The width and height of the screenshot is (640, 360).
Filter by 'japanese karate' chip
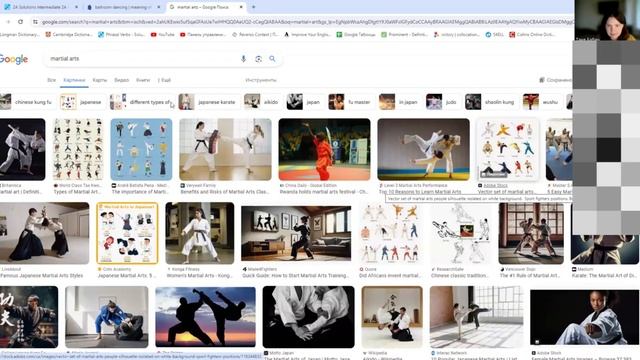click(x=209, y=102)
